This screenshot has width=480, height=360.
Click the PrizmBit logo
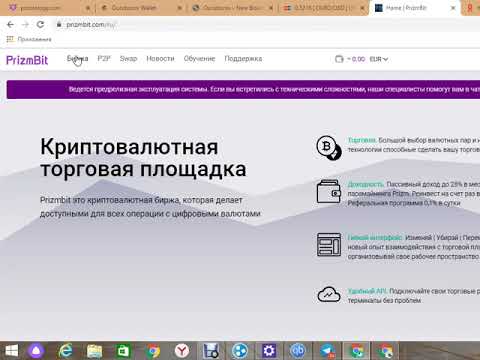click(x=27, y=60)
